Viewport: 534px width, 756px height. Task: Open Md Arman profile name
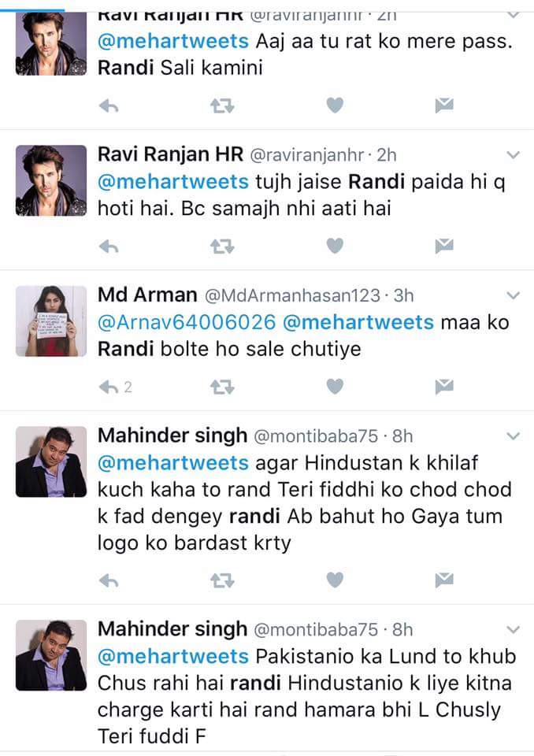point(147,294)
